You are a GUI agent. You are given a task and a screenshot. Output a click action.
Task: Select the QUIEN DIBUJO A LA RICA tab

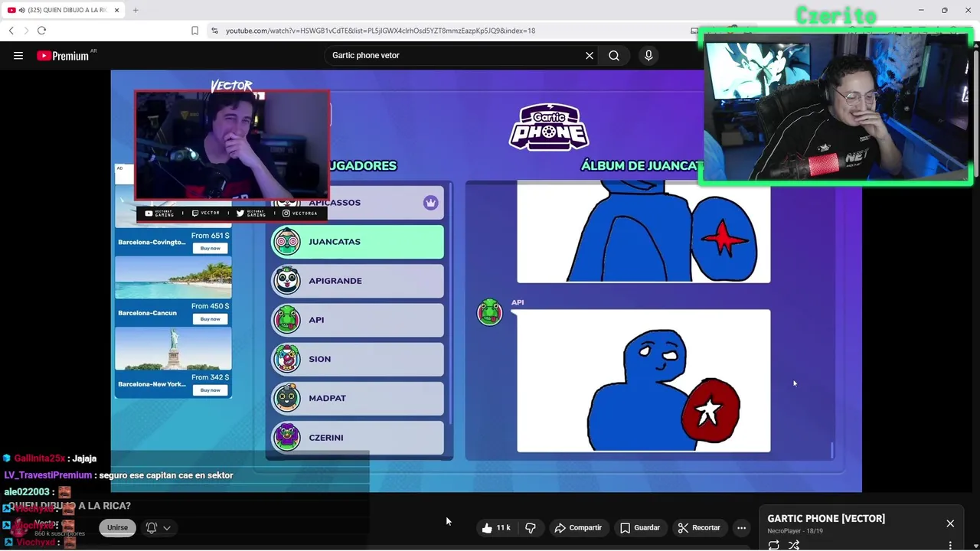pyautogui.click(x=63, y=10)
